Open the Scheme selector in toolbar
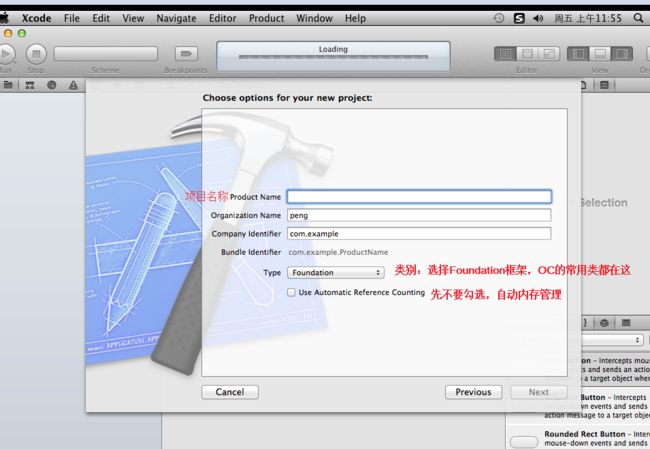Screen dimensions: 650x449 point(106,54)
